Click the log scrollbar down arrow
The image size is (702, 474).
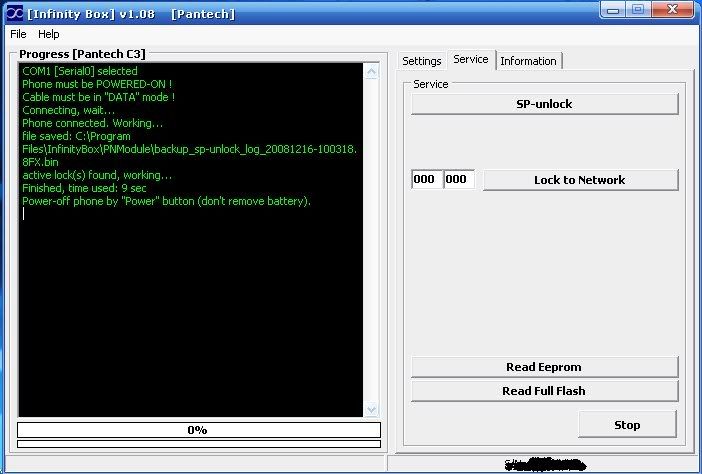(372, 409)
